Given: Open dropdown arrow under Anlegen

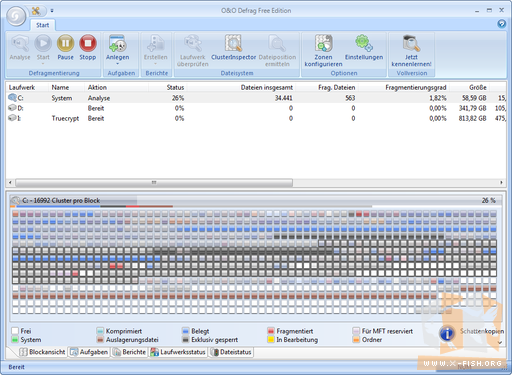Looking at the screenshot, I should coord(117,63).
